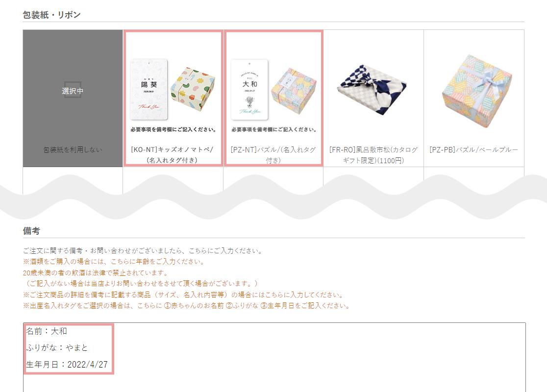Click the [KO-NT]キッズオノマトペ label text
Image resolution: width=547 pixels, height=392 pixels.
click(x=173, y=155)
